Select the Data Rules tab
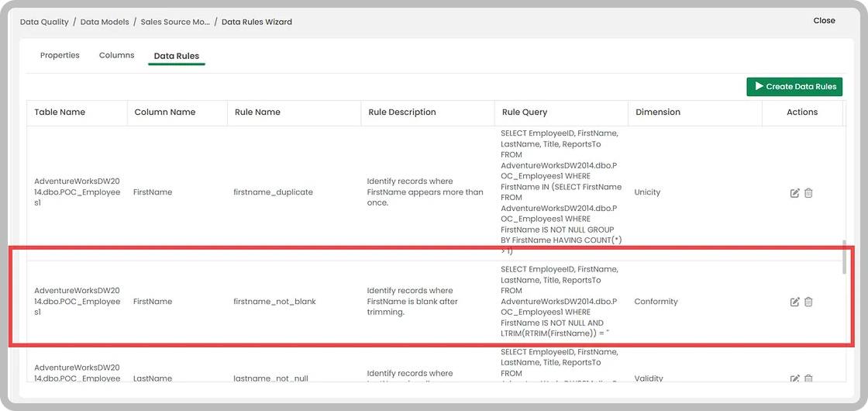Image resolution: width=868 pixels, height=411 pixels. [177, 56]
